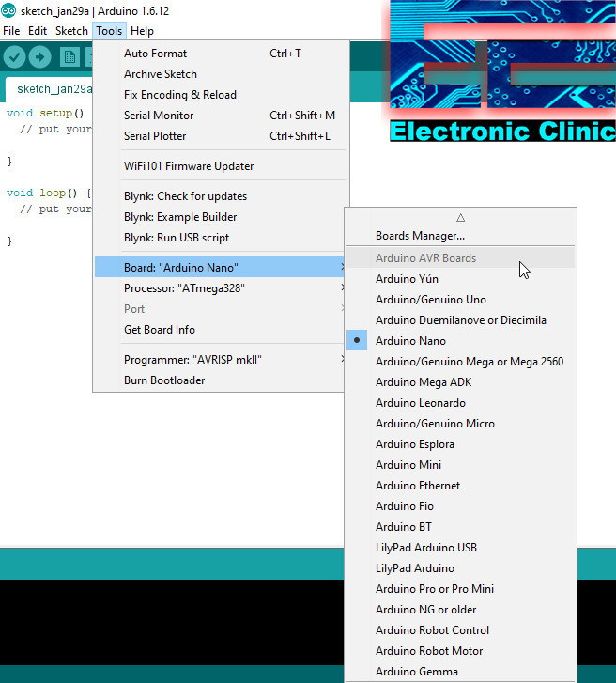Choose Fix Encoding & Reload
This screenshot has height=683, width=616.
click(x=220, y=95)
